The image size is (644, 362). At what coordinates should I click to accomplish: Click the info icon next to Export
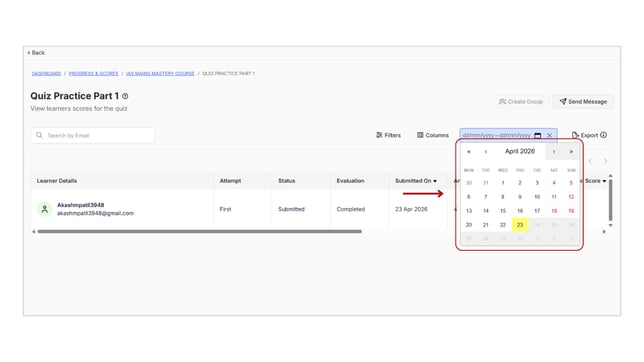pos(603,135)
